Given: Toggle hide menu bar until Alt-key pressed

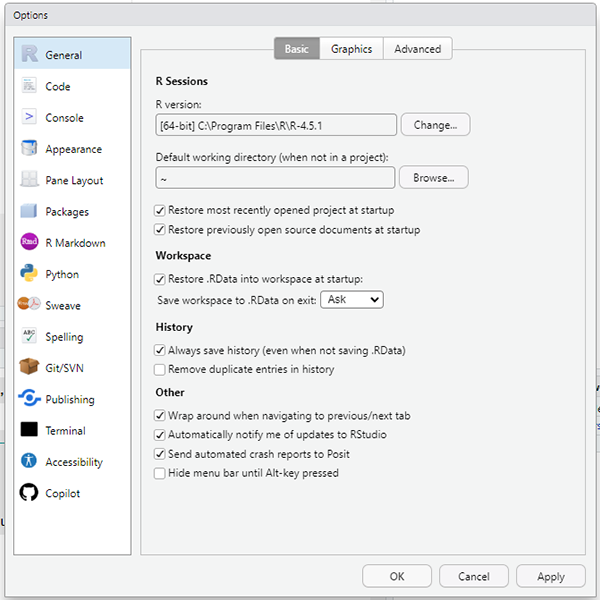Looking at the screenshot, I should coord(160,473).
